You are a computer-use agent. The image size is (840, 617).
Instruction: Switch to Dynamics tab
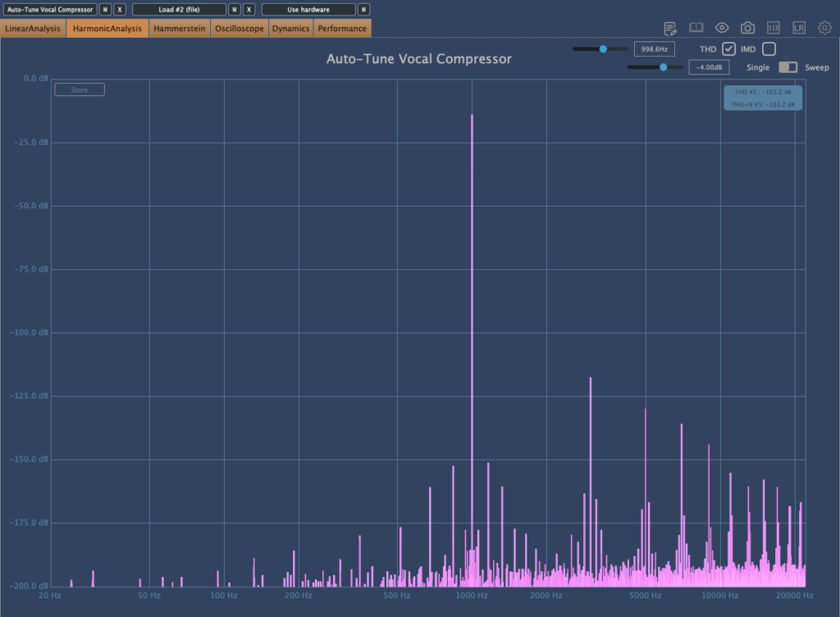(x=291, y=29)
